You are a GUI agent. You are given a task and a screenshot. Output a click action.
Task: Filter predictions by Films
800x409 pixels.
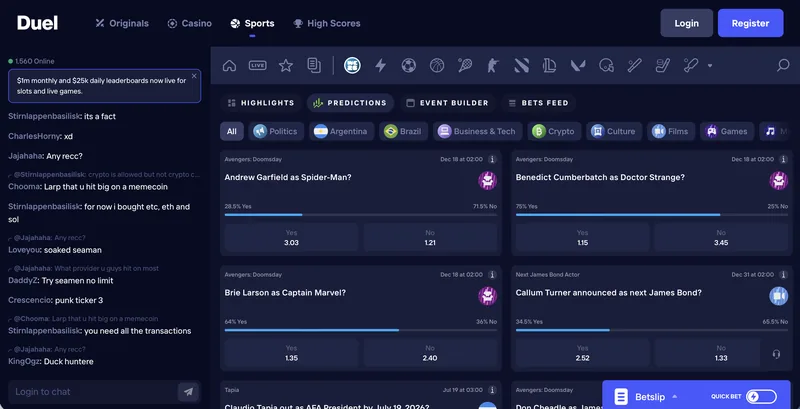pos(671,131)
